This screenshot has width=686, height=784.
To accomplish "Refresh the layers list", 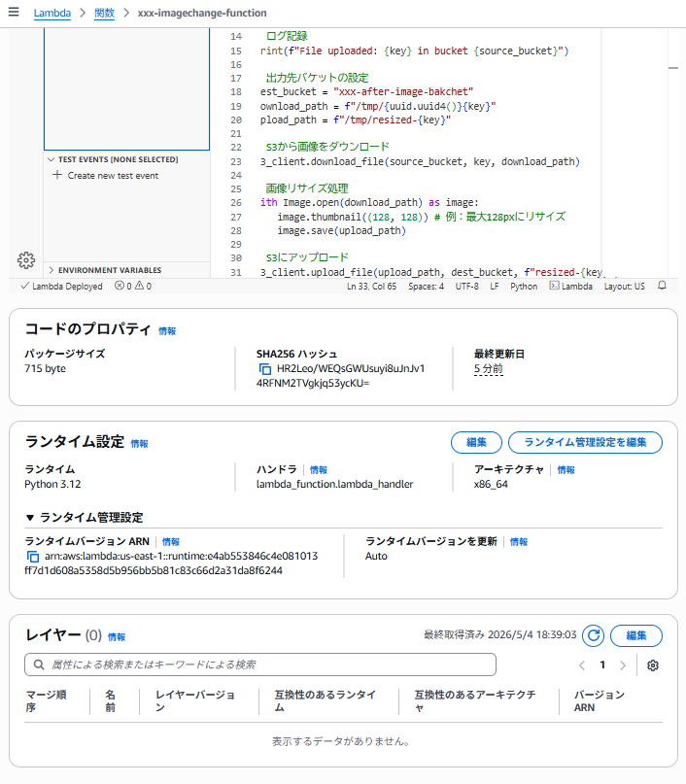I will pos(594,635).
